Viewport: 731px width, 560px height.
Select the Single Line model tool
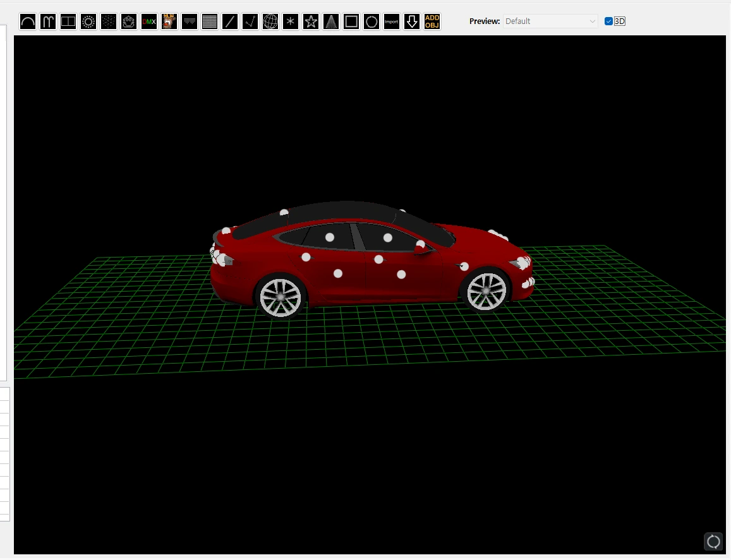click(230, 21)
